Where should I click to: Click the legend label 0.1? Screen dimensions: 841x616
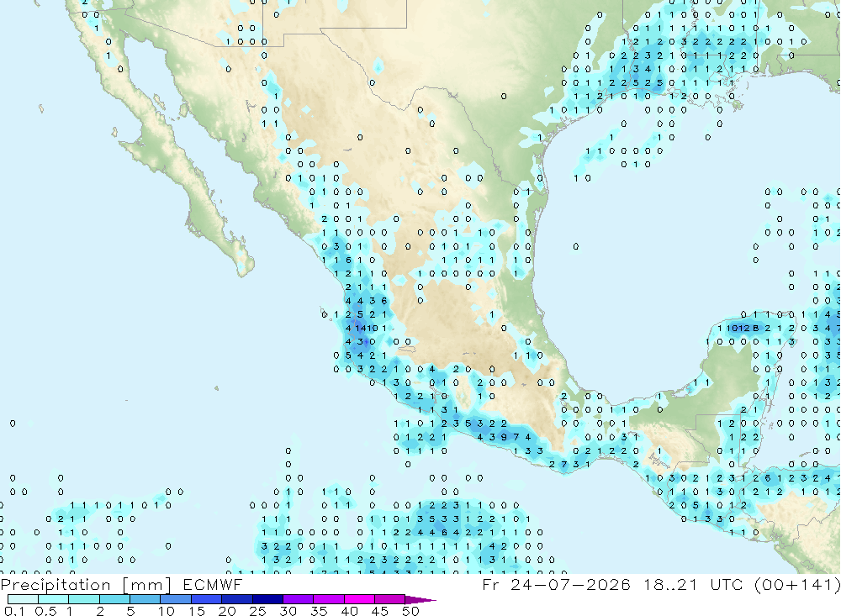(14, 611)
